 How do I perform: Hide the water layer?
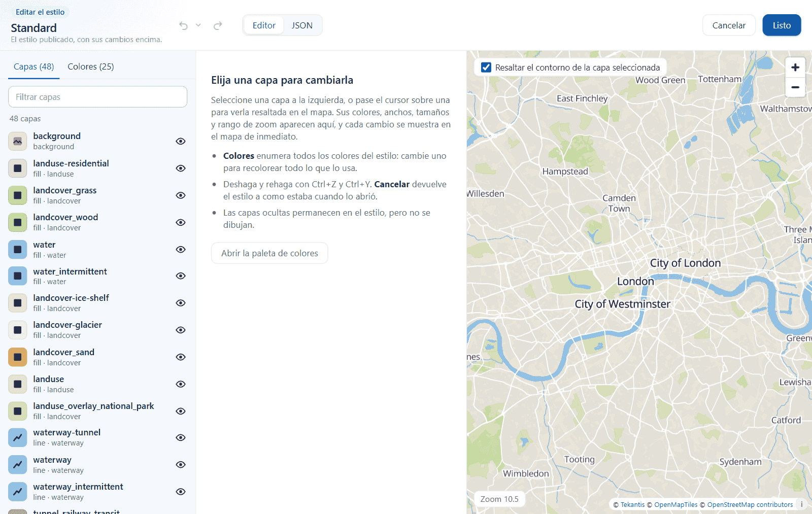point(181,249)
